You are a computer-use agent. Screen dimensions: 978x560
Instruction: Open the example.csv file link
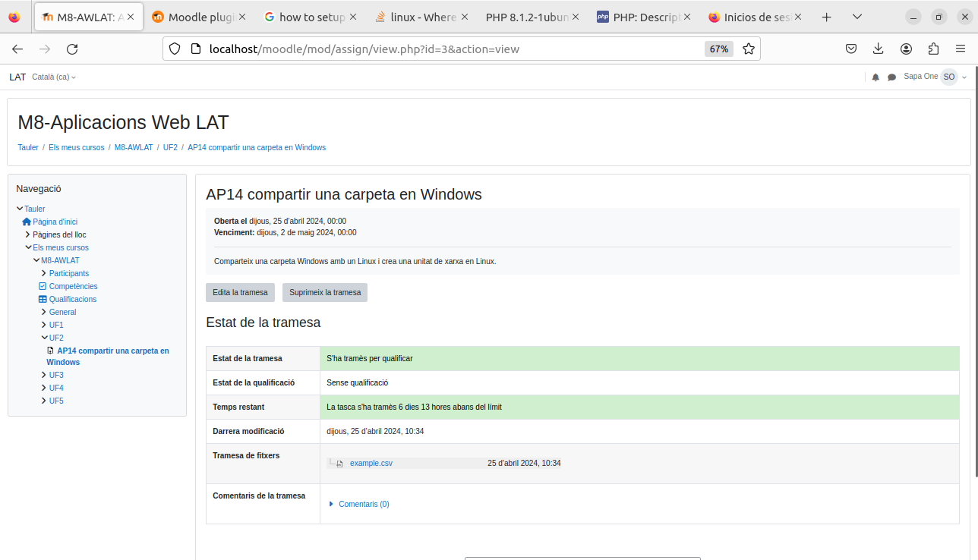tap(371, 463)
